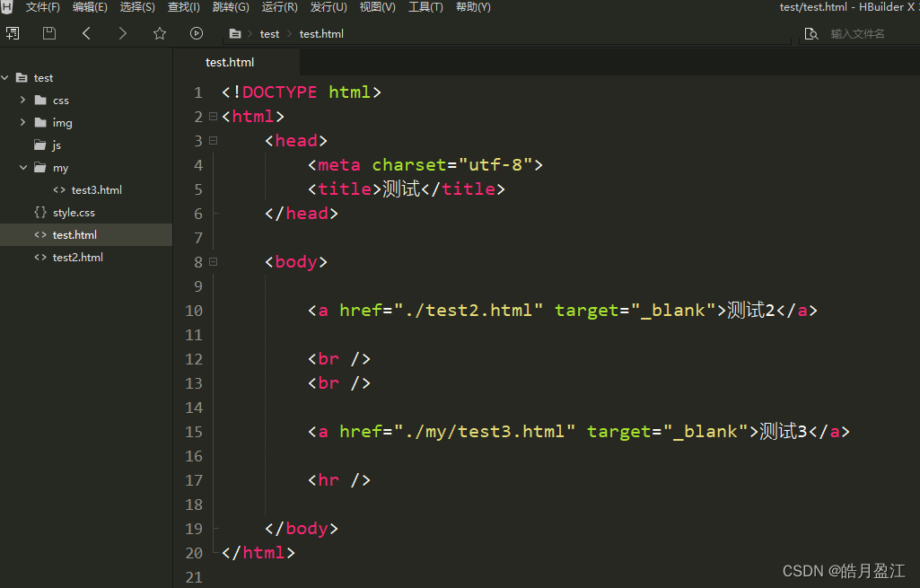
Task: Click the img folder icon
Action: coord(40,123)
